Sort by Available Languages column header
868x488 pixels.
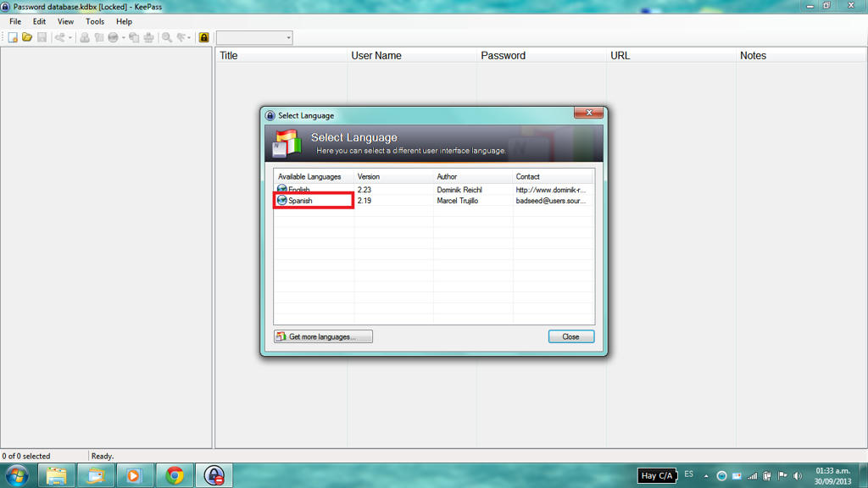(x=314, y=176)
